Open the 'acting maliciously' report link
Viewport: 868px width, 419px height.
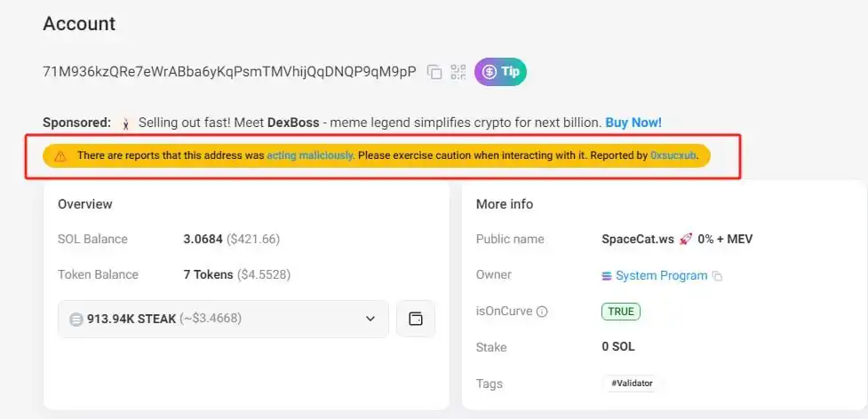coord(310,155)
